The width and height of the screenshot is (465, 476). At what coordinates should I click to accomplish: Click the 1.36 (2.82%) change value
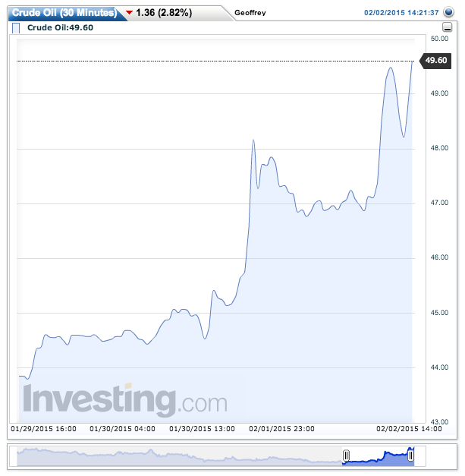(x=164, y=13)
